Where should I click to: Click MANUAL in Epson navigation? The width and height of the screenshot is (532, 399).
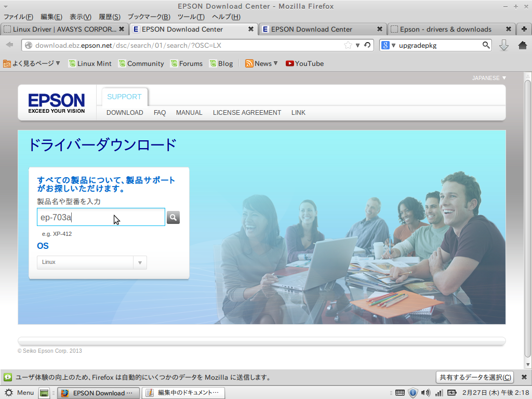(x=189, y=113)
